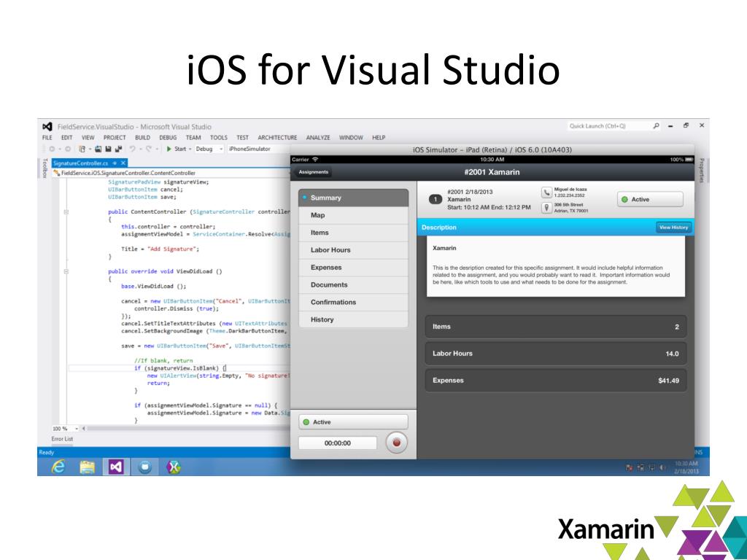Open the ARCHITECTURE menu

(277, 138)
